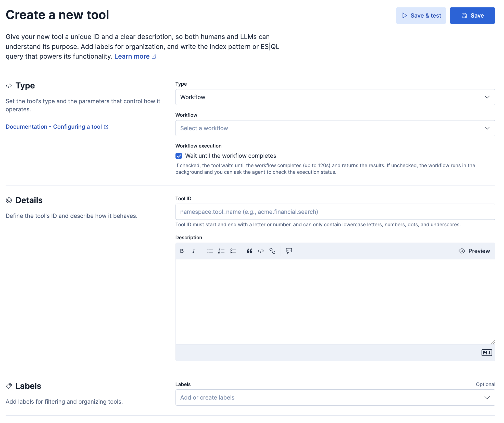Open the Learn more link

click(x=132, y=56)
